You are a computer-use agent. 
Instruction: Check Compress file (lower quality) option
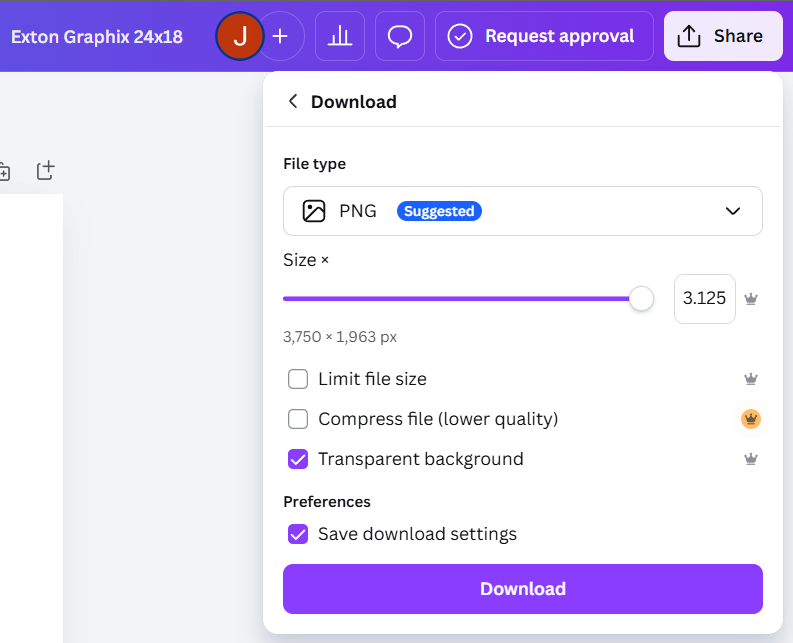tap(298, 419)
